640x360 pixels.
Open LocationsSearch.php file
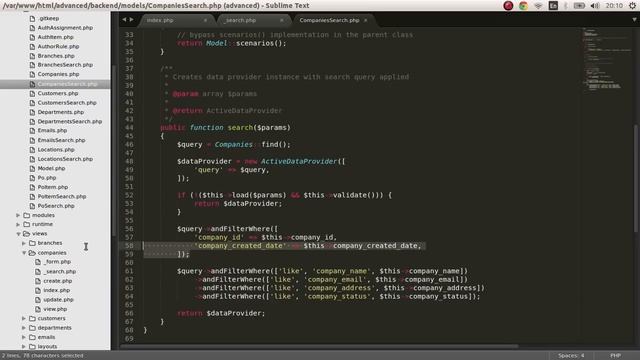click(x=65, y=159)
